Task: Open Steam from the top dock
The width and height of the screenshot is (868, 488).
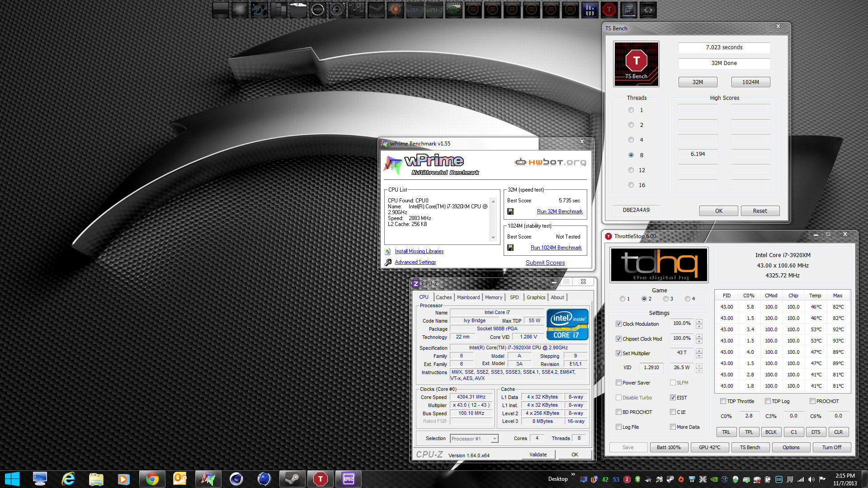Action: 376,10
